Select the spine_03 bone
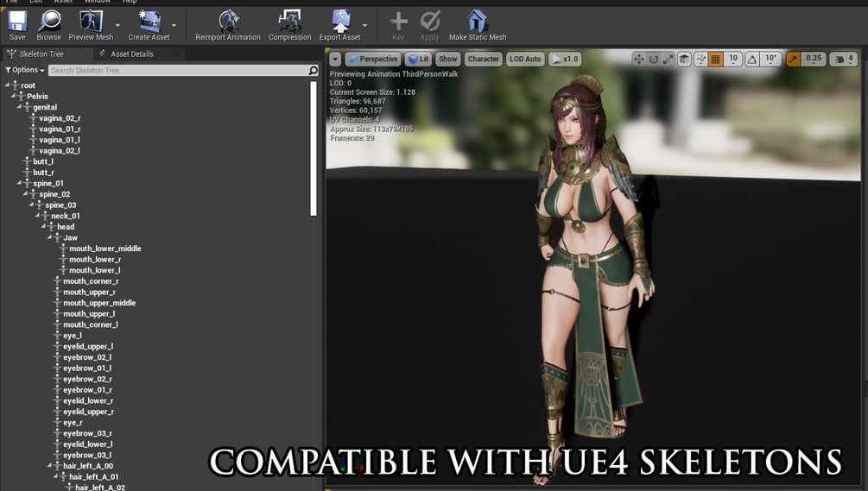The width and height of the screenshot is (868, 491). pos(61,205)
